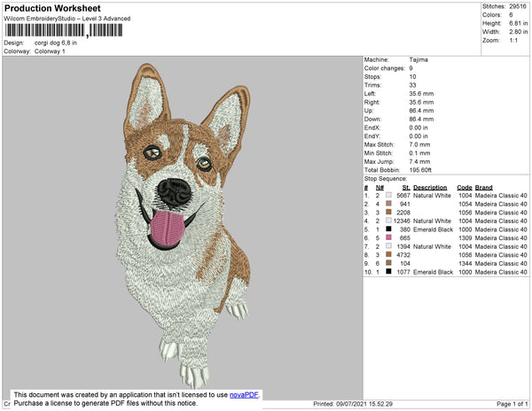This screenshot has height=411, width=532.
Task: Click "Emerald Black" in stop row 5
Action: [433, 229]
